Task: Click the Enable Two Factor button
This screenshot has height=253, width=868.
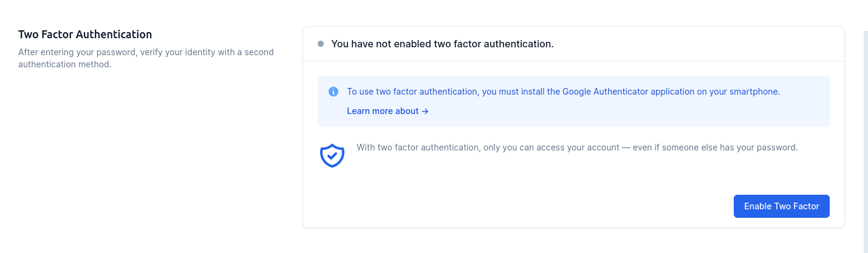Action: (x=781, y=206)
